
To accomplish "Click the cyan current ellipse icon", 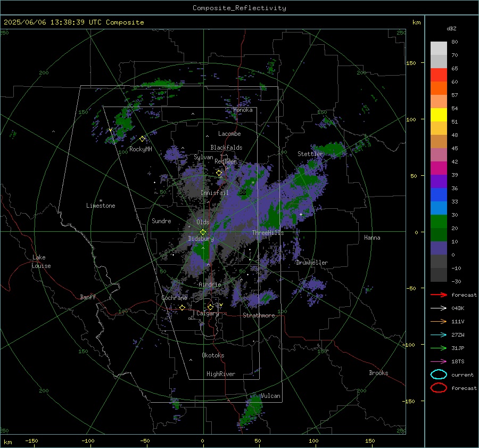I will coord(439,374).
